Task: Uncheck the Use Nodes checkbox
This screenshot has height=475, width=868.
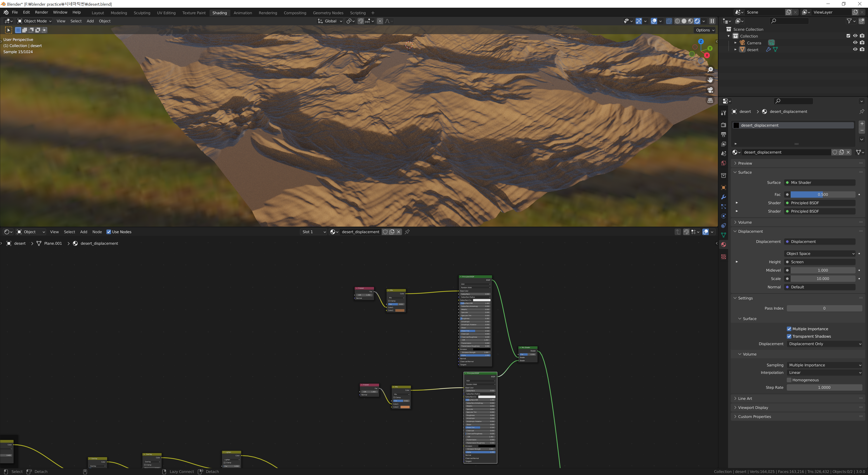Action: [x=108, y=232]
